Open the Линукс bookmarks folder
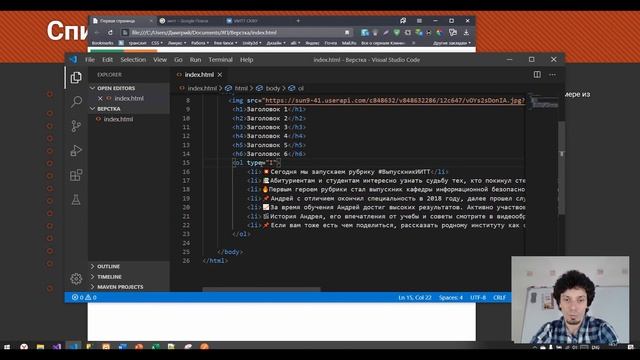This screenshot has height=360, width=640. tap(177, 43)
